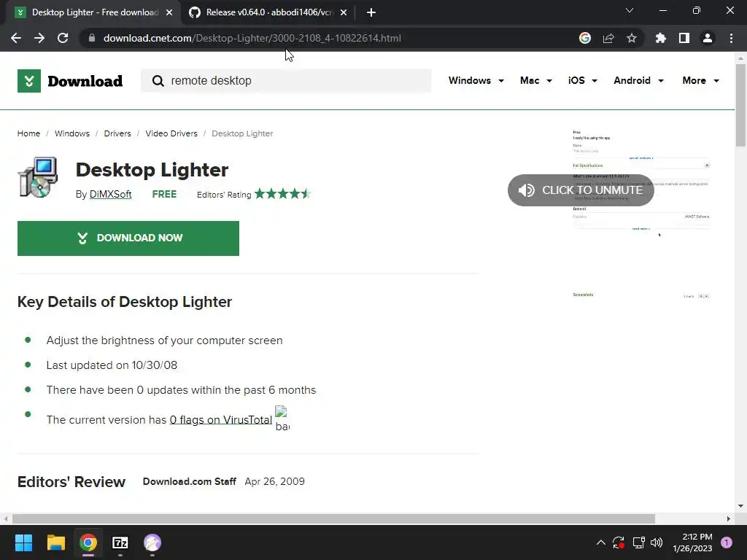Expand the Windows menu
Screen dimensions: 747x560
476,80
